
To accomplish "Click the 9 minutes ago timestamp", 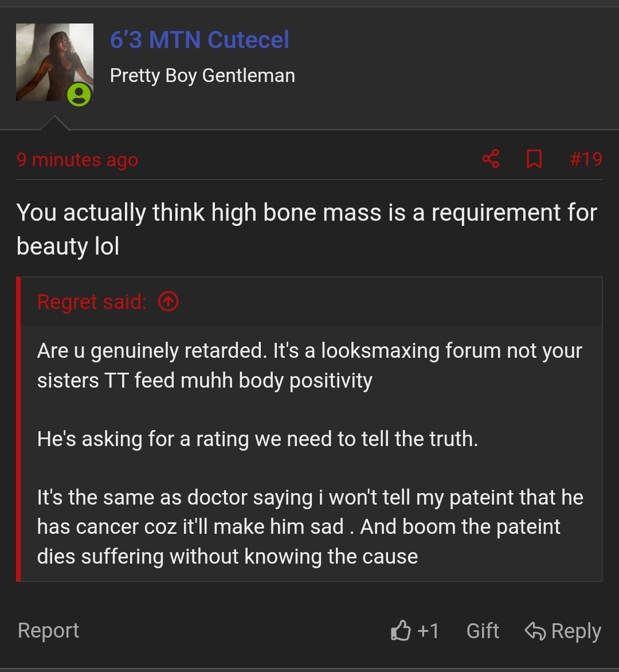I will point(77,160).
